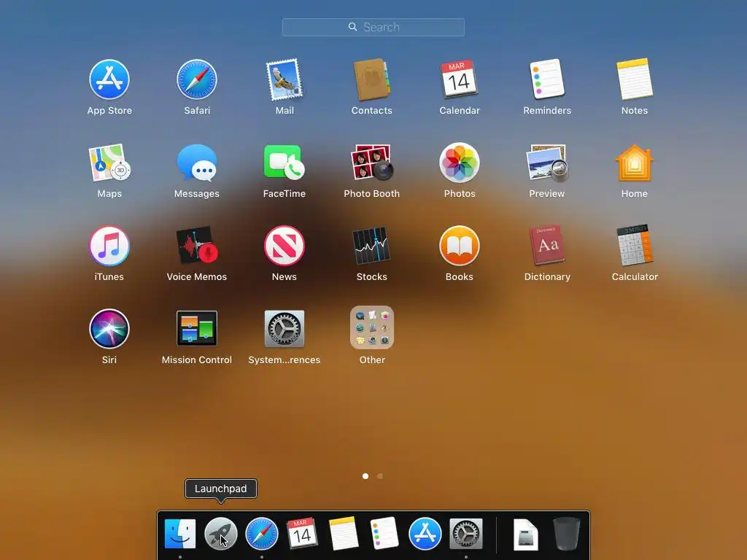
Task: Open Reminders from the Dock
Action: 384,533
